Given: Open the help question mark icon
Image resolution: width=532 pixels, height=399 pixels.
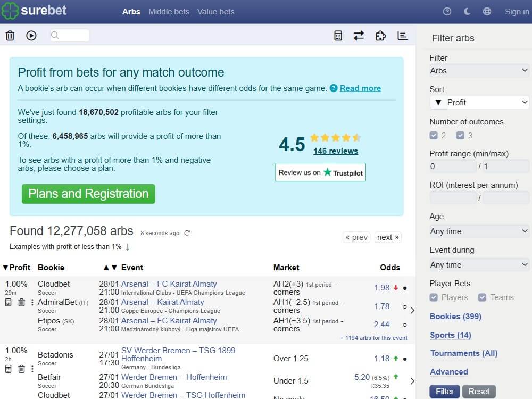Looking at the screenshot, I should 447,11.
